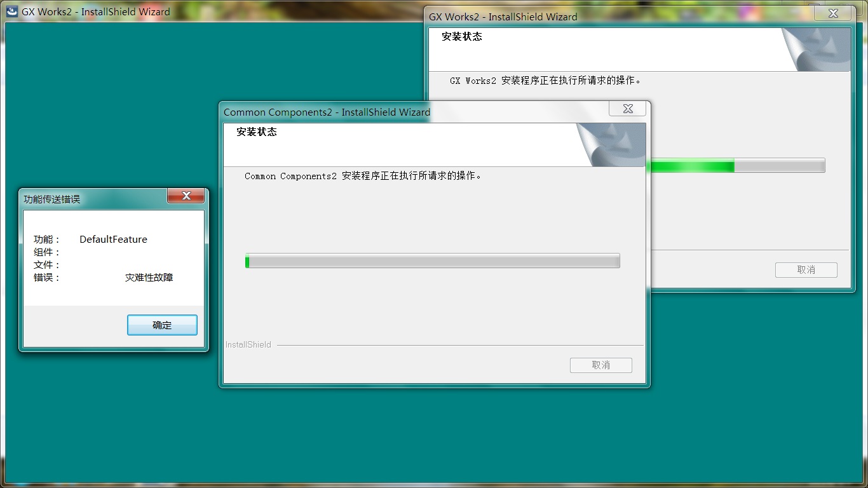Click the InstallShield label at the wizard bottom
Screen dimensions: 868x488
click(248, 345)
